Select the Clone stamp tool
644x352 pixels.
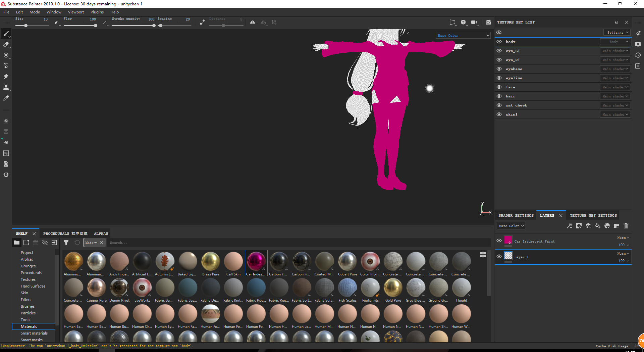click(6, 87)
